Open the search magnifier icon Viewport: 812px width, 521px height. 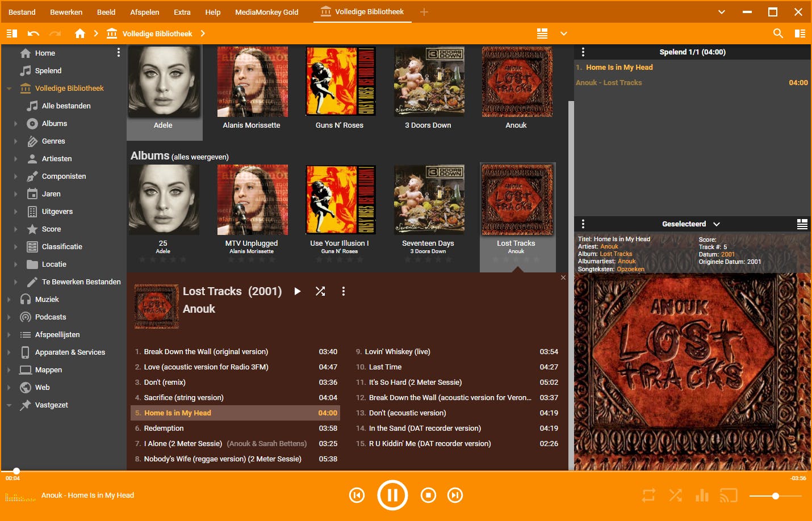pyautogui.click(x=778, y=33)
